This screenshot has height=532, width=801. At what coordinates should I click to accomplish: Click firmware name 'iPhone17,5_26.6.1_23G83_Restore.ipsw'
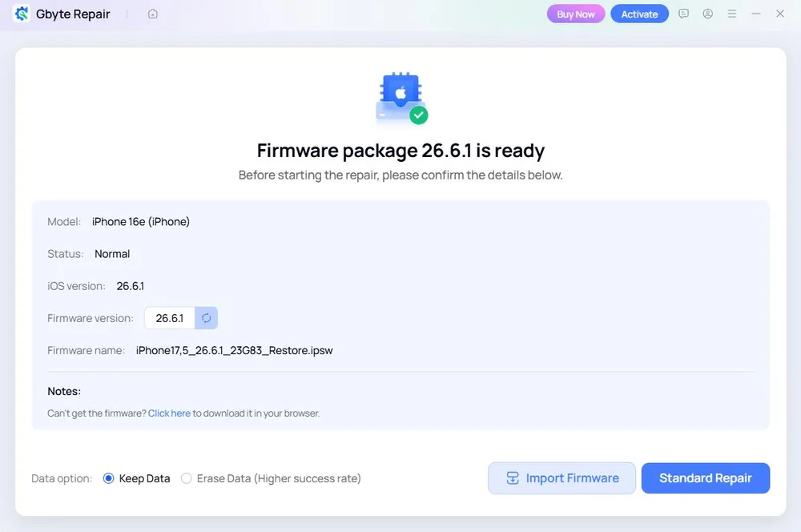235,351
